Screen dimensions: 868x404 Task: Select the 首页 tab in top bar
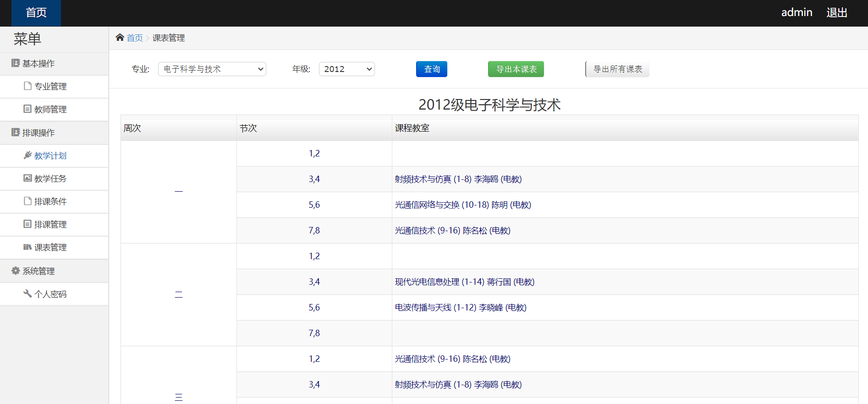[x=36, y=13]
